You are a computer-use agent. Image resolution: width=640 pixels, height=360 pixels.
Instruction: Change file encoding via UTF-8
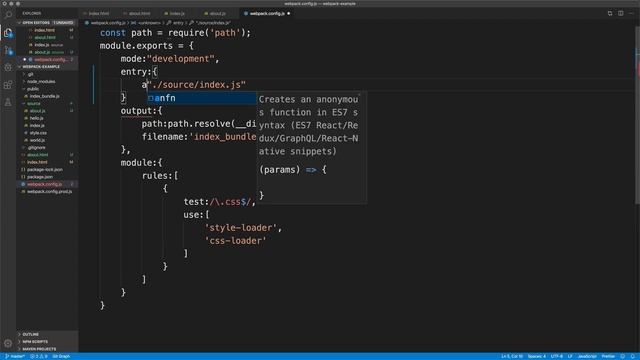557,356
